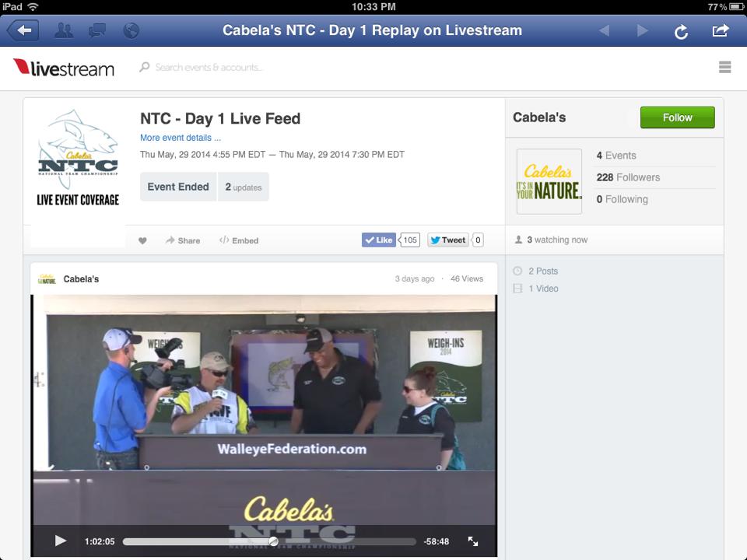Tap the back arrow button
This screenshot has width=747, height=560.
click(23, 30)
